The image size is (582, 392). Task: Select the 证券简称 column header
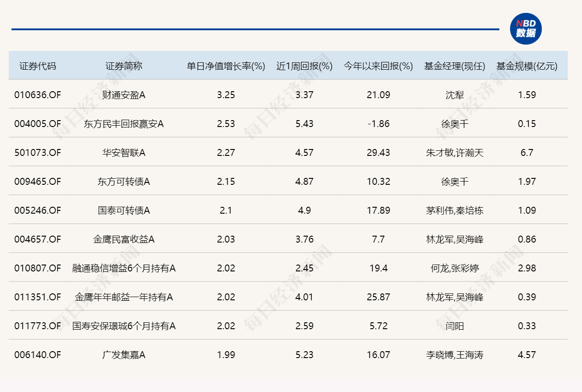124,66
